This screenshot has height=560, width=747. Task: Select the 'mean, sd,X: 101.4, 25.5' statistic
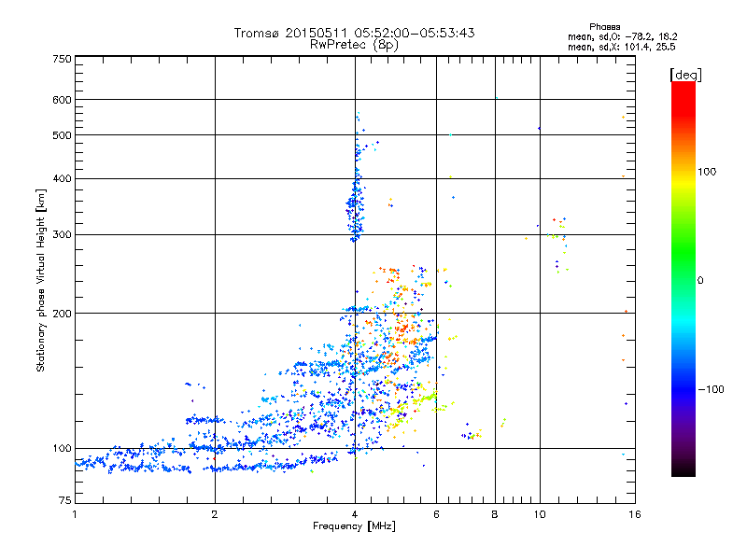click(621, 47)
